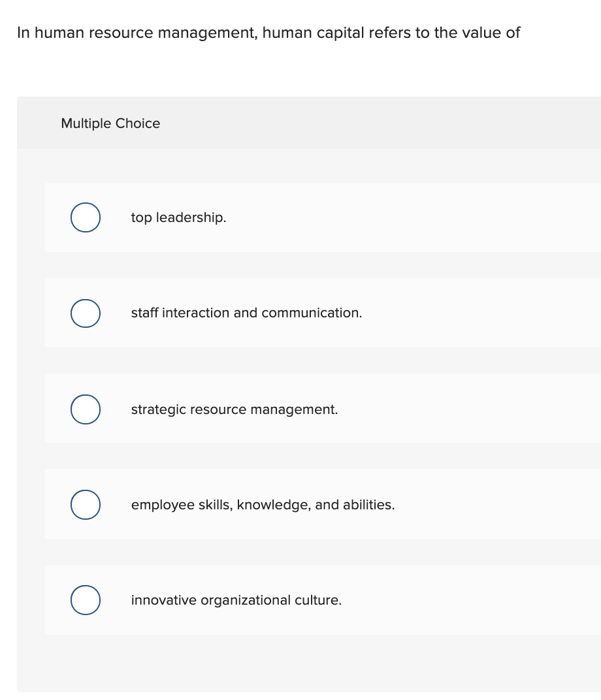This screenshot has height=700, width=601.
Task: Click the text 'staff interaction and communication.'
Action: click(246, 313)
